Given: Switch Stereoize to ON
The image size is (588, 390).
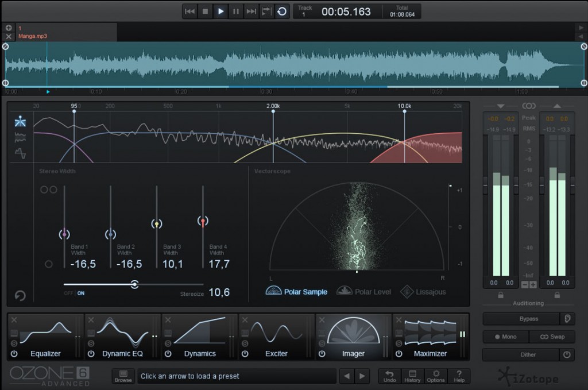Looking at the screenshot, I should (81, 294).
